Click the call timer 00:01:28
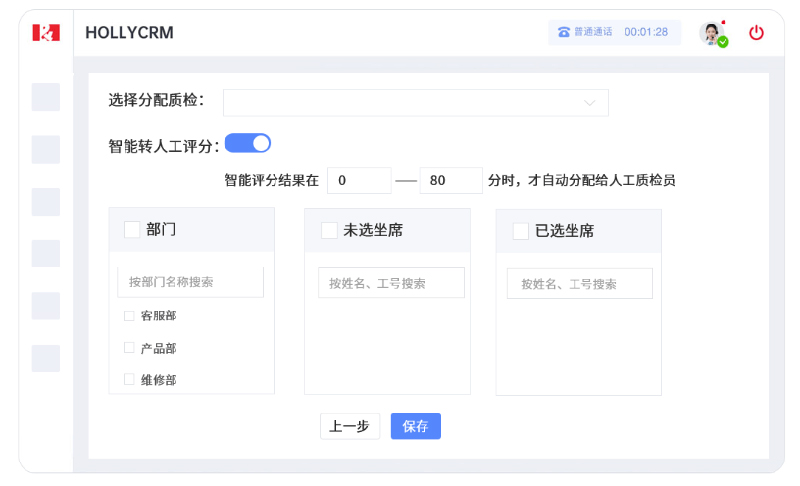800x486 pixels. [x=646, y=32]
